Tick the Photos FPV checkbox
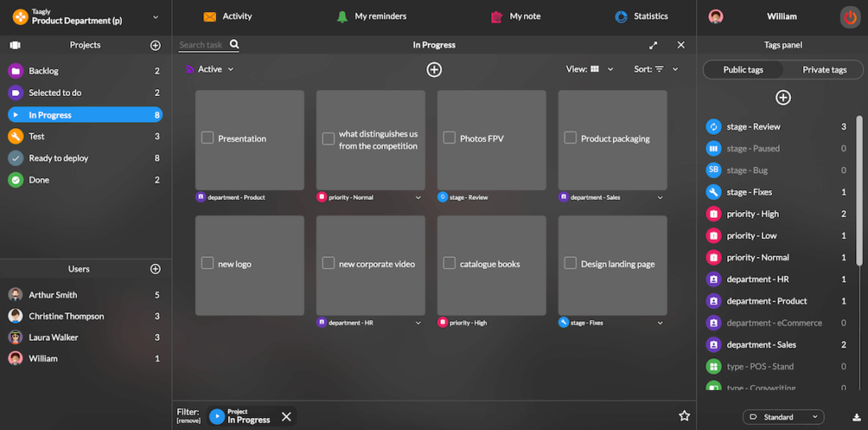The height and width of the screenshot is (430, 868). pos(449,138)
